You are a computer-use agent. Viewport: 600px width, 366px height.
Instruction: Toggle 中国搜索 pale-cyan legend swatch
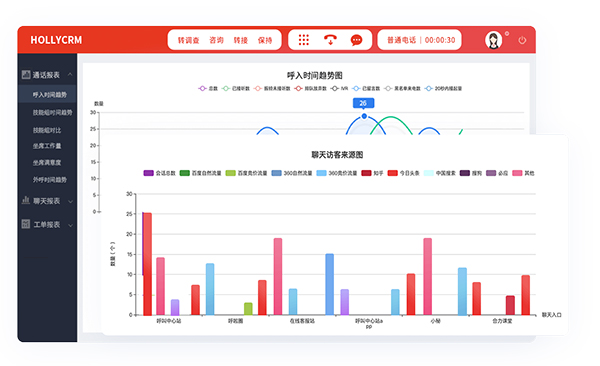pos(429,173)
